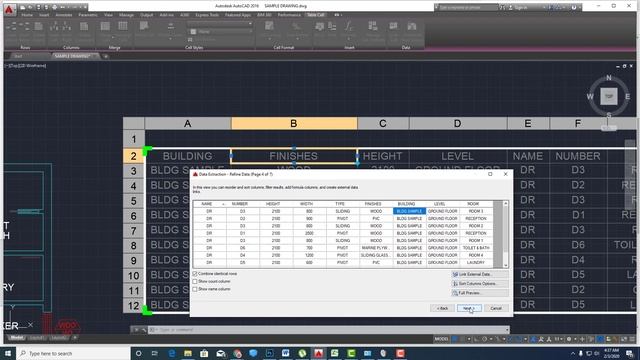Click the Back button in dialog
Viewport: 640px width, 360px height.
coord(442,308)
